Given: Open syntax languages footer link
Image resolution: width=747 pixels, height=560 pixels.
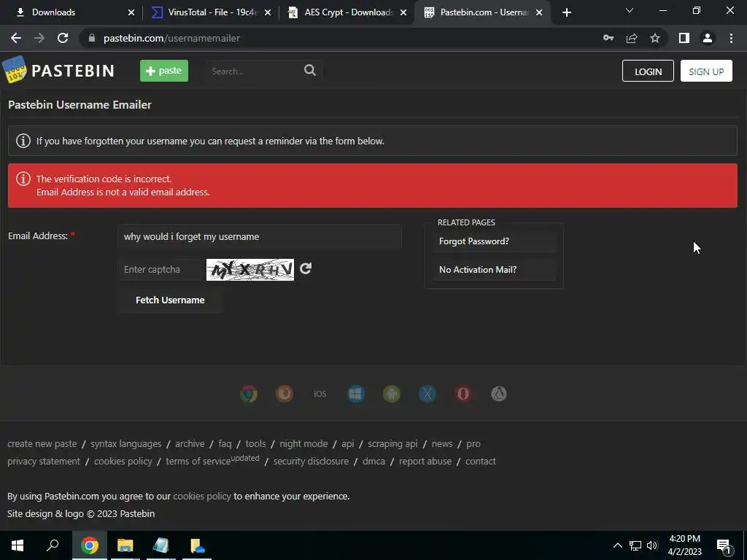Looking at the screenshot, I should point(125,444).
